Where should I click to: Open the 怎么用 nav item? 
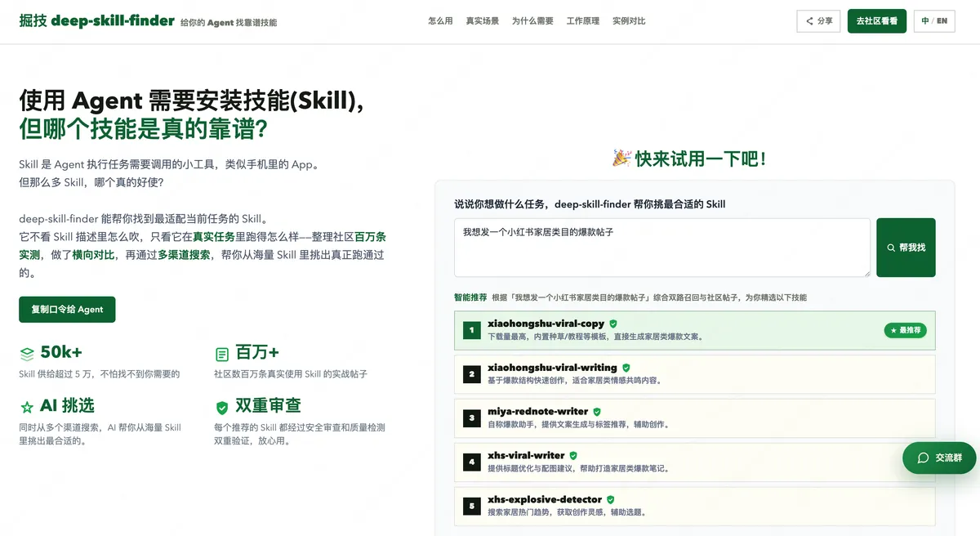pos(440,21)
